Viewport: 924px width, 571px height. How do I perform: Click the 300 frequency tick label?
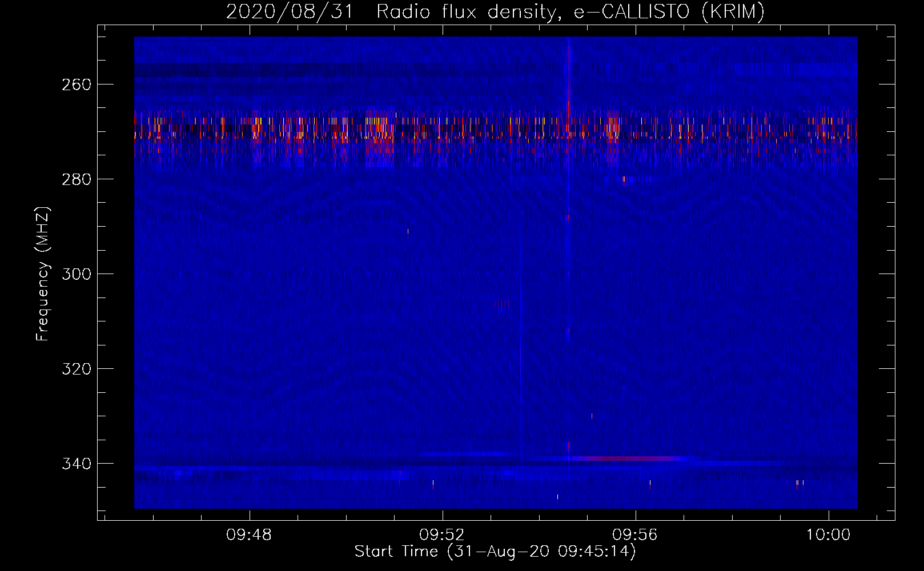(77, 274)
